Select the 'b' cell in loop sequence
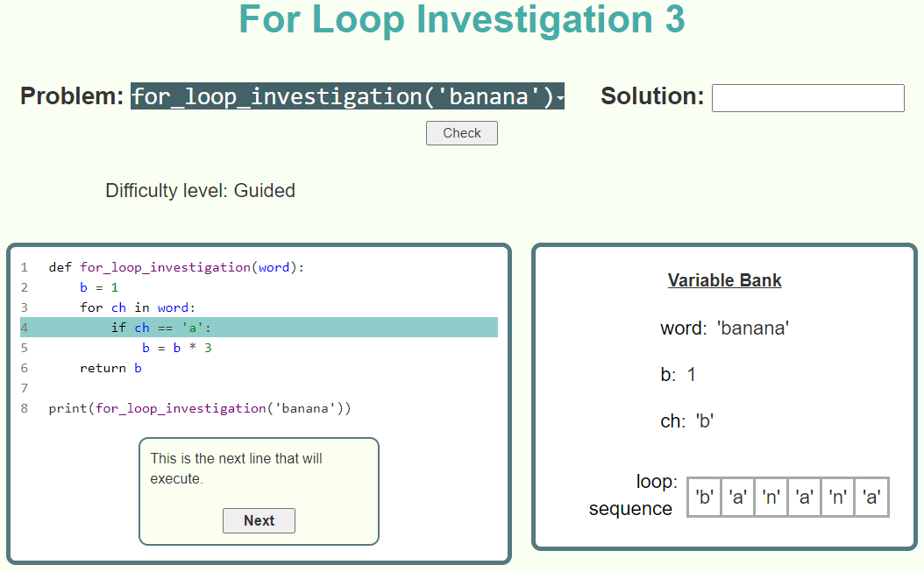924x572 pixels. (704, 497)
